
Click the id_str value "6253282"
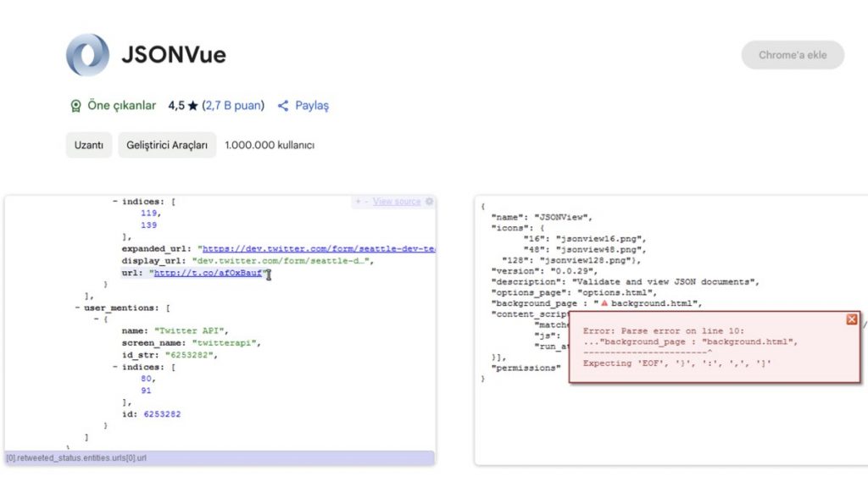[x=189, y=355]
